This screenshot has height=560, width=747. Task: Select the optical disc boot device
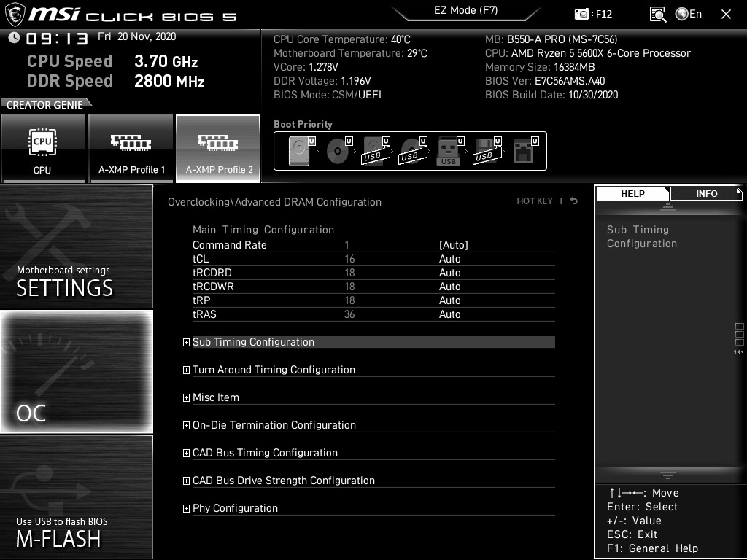[339, 151]
